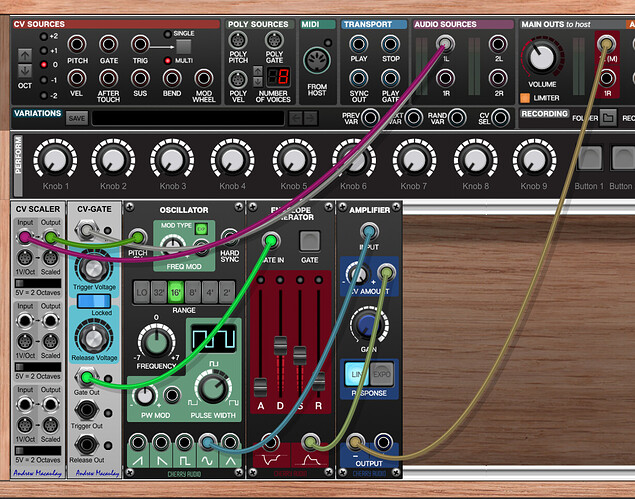Click perform Button 1
Viewport: 635px width, 499px height.
point(589,158)
